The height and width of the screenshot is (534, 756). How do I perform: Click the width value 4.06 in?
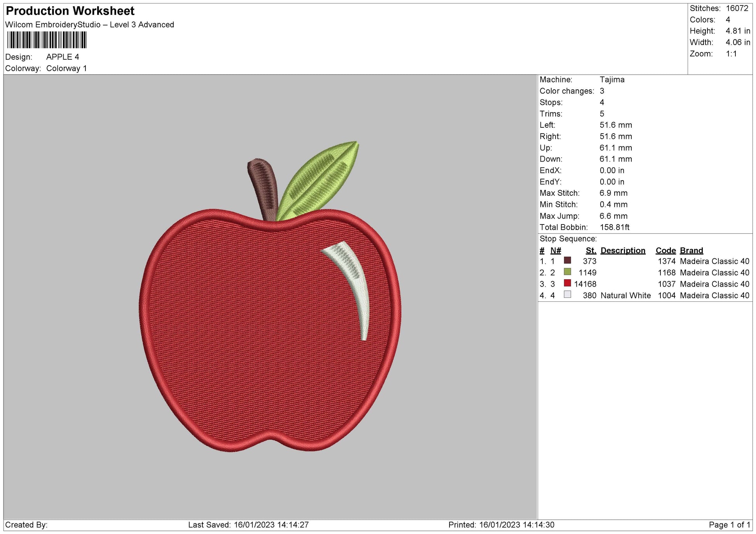tap(738, 42)
